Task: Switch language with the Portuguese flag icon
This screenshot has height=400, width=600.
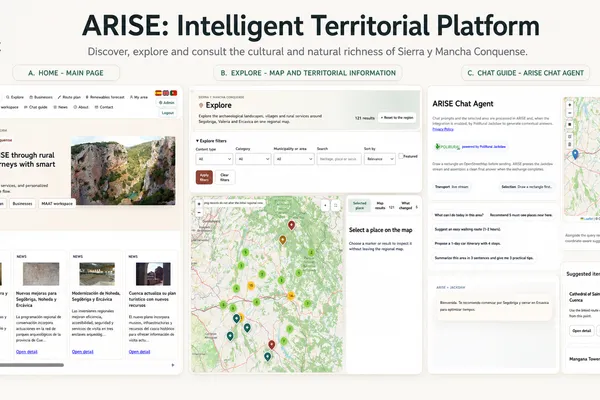Action: click(x=173, y=93)
